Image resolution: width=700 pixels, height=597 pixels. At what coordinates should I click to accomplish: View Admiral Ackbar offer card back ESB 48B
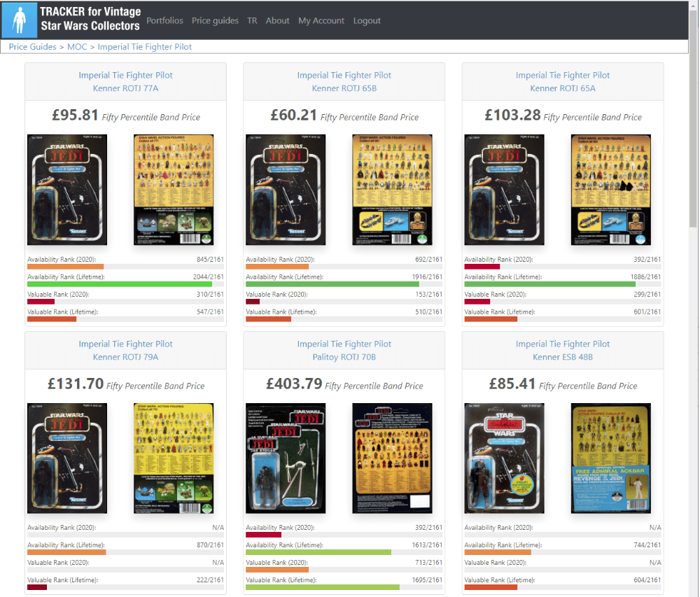click(x=610, y=458)
